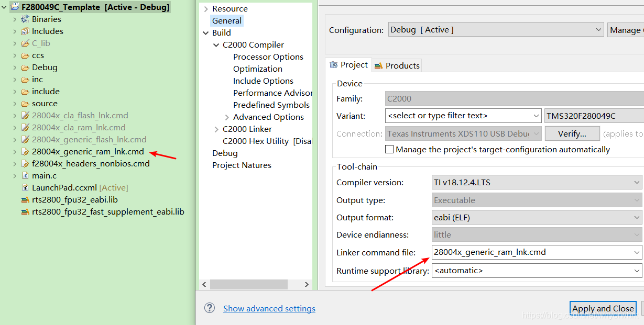Click the help question mark icon
This screenshot has width=644, height=325.
(210, 308)
